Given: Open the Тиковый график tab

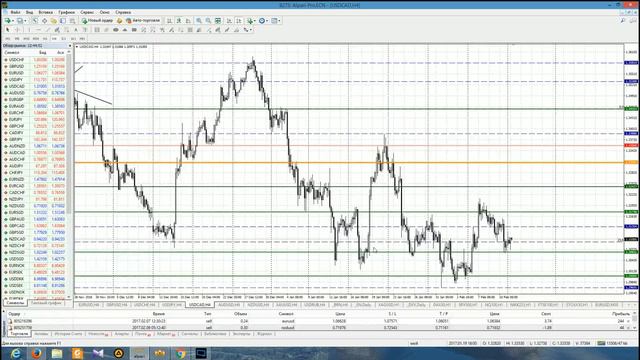Looking at the screenshot, I should [46, 303].
